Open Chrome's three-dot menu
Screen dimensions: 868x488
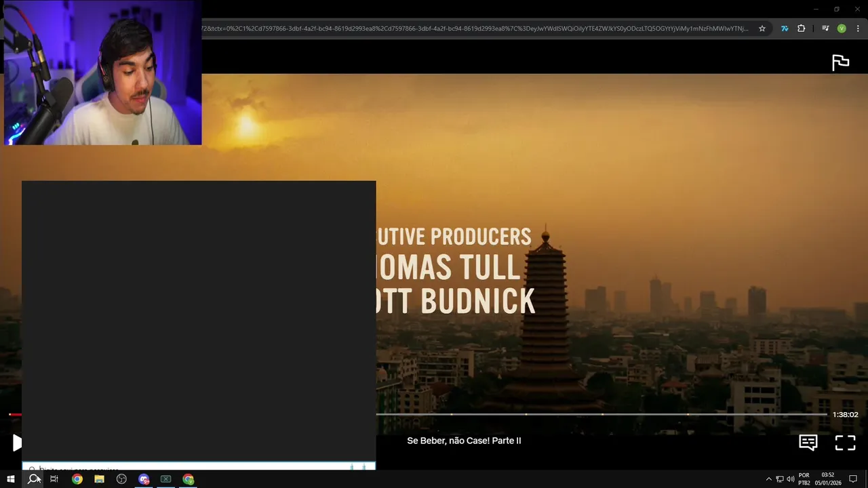tap(858, 28)
